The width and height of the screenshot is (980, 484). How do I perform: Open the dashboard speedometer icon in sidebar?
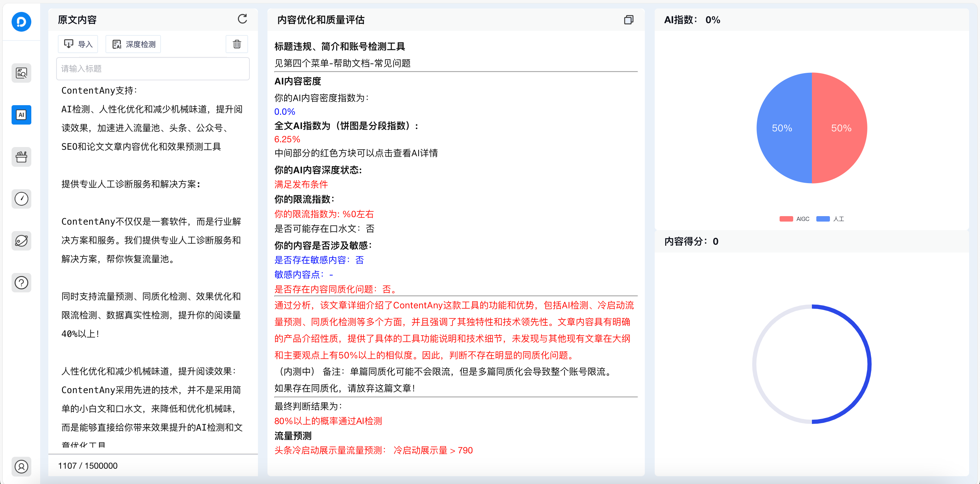click(21, 199)
